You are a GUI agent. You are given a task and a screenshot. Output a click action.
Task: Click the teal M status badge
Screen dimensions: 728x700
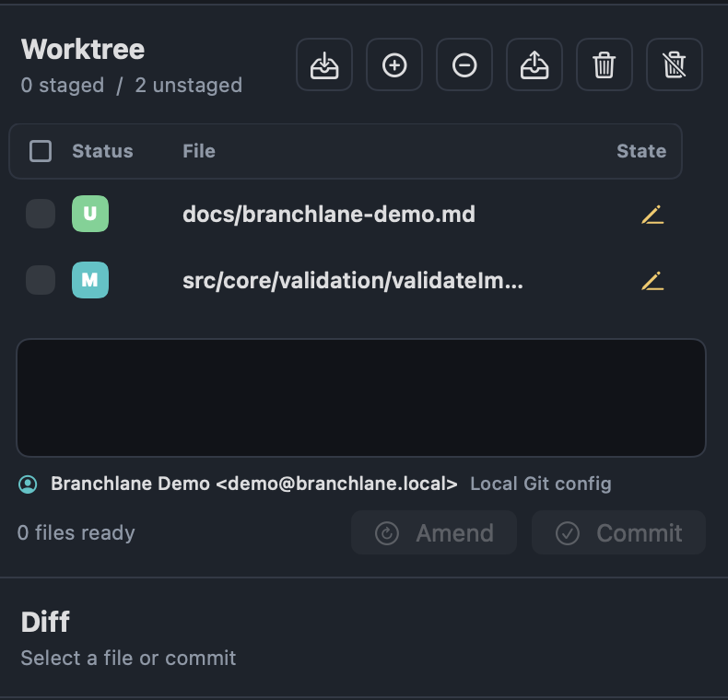[90, 280]
